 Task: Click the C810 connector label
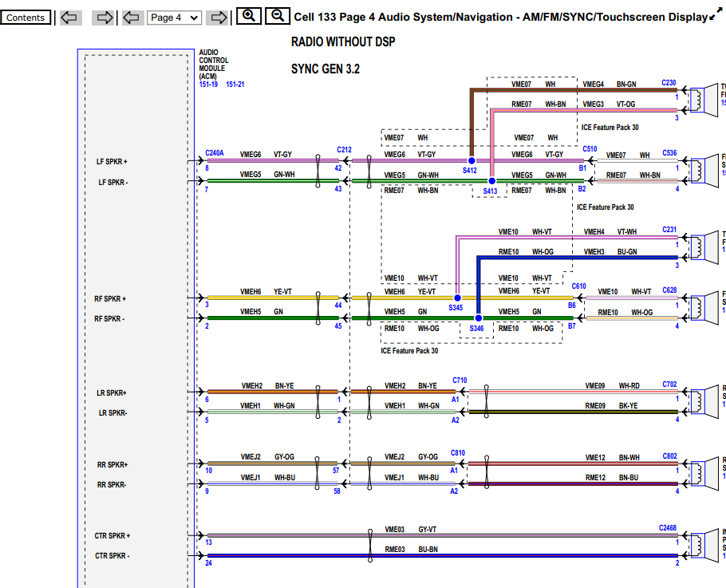(x=458, y=452)
